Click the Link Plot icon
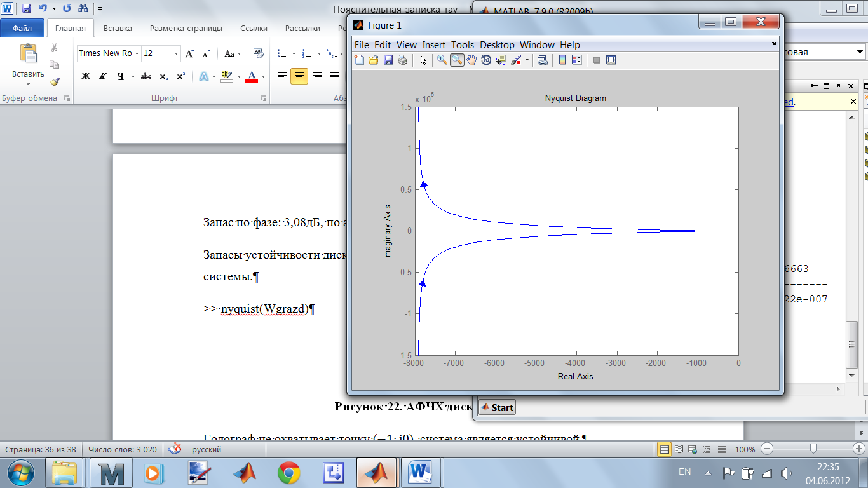This screenshot has width=868, height=488. [543, 60]
